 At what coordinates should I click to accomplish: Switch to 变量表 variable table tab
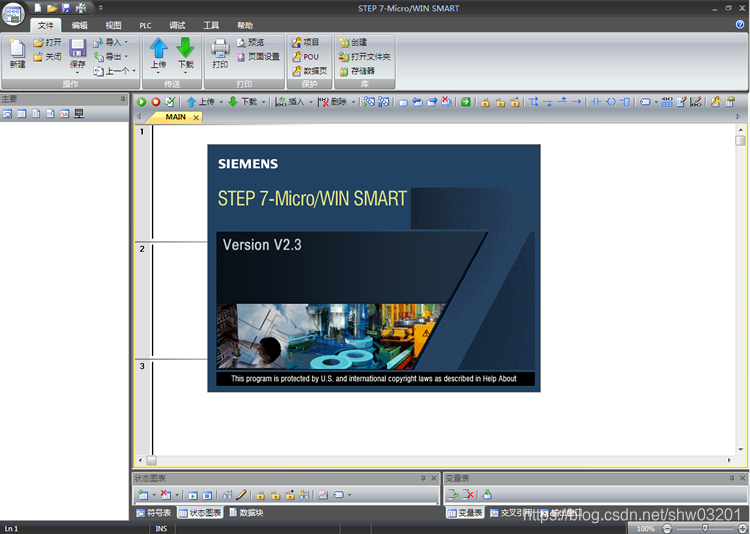point(465,513)
